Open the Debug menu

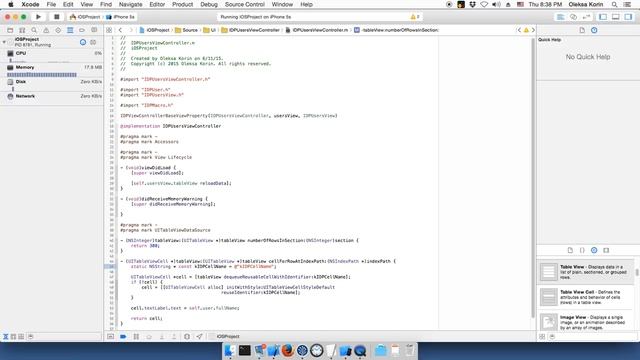209,4
